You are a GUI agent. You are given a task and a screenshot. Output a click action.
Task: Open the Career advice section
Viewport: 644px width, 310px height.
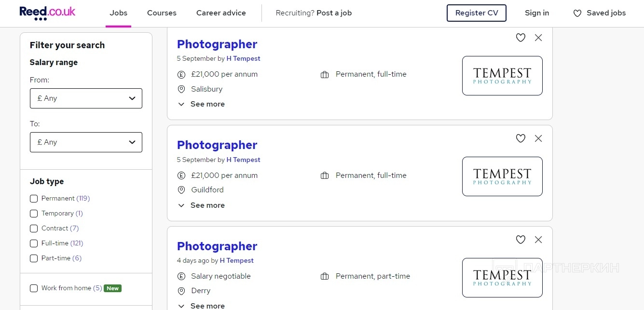click(x=221, y=13)
